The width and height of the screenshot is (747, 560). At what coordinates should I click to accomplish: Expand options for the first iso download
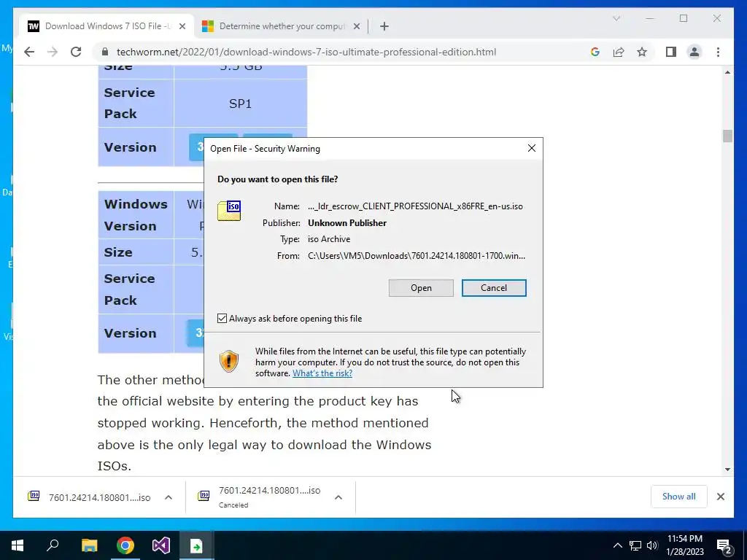pos(169,497)
